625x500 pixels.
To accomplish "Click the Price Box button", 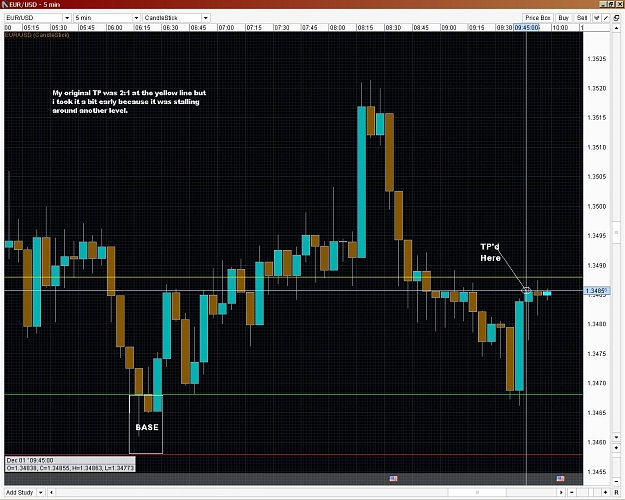I will (537, 18).
